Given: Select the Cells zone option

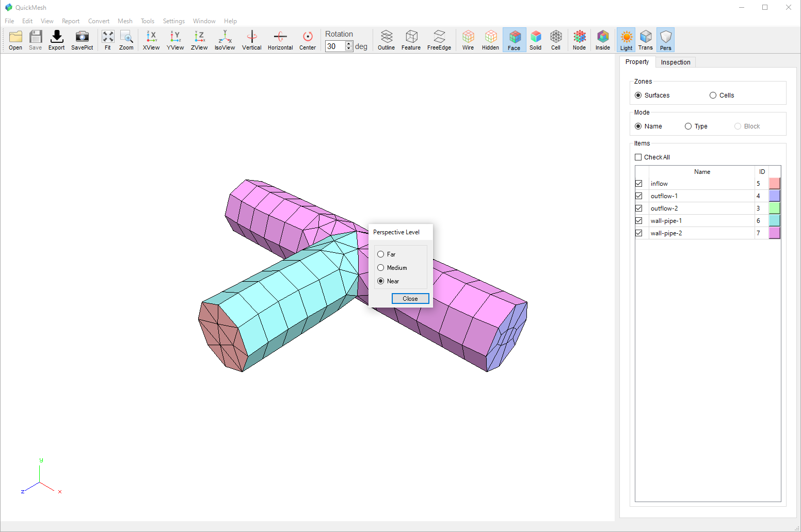Looking at the screenshot, I should [713, 95].
